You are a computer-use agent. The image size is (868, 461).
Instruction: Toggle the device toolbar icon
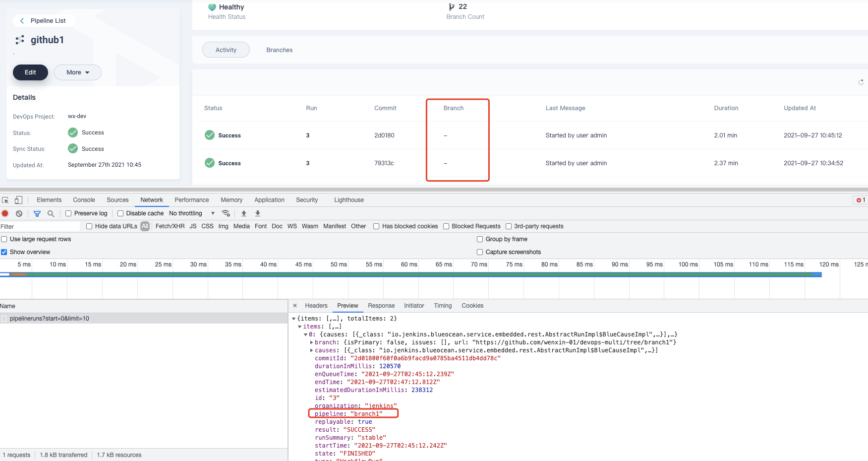pyautogui.click(x=18, y=199)
